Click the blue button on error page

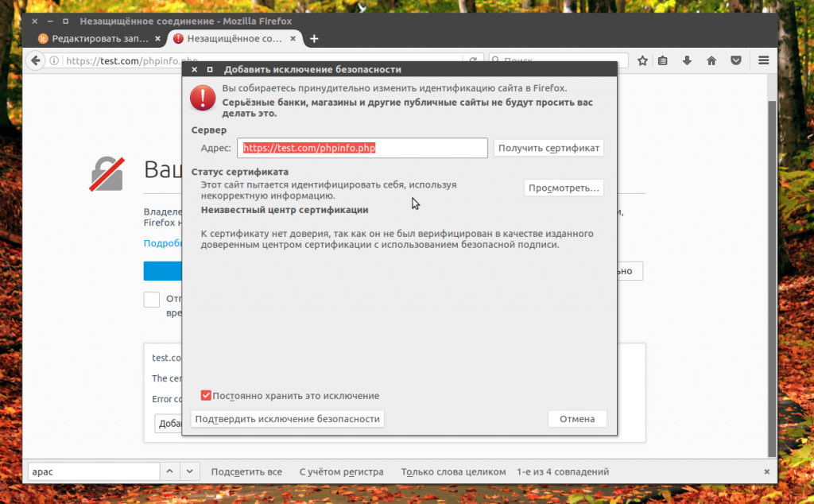coord(162,271)
